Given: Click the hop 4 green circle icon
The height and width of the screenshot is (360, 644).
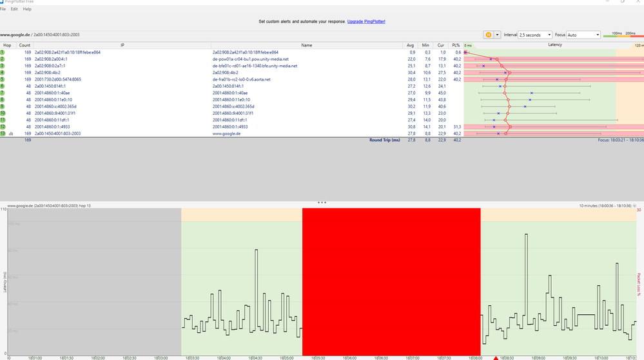Looking at the screenshot, I should coord(2,73).
